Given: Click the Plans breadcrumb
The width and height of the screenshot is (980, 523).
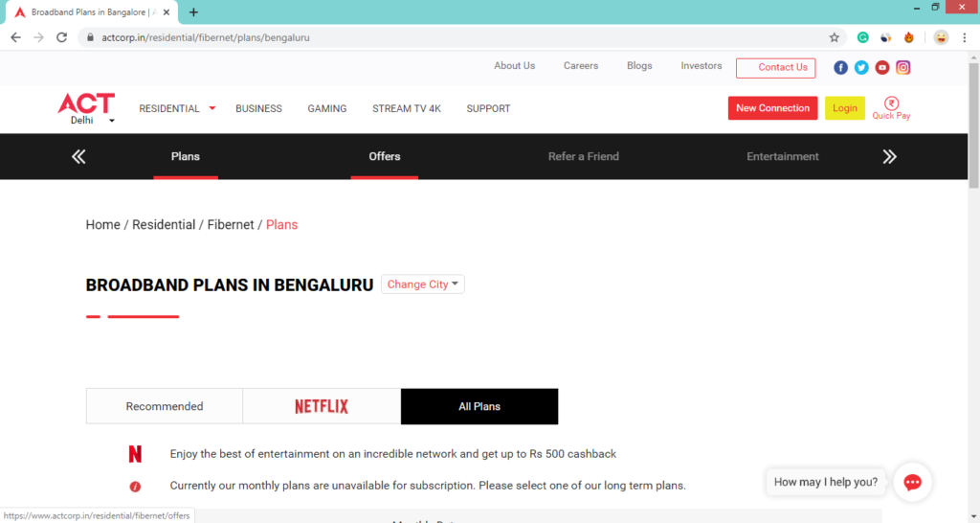Looking at the screenshot, I should (282, 224).
